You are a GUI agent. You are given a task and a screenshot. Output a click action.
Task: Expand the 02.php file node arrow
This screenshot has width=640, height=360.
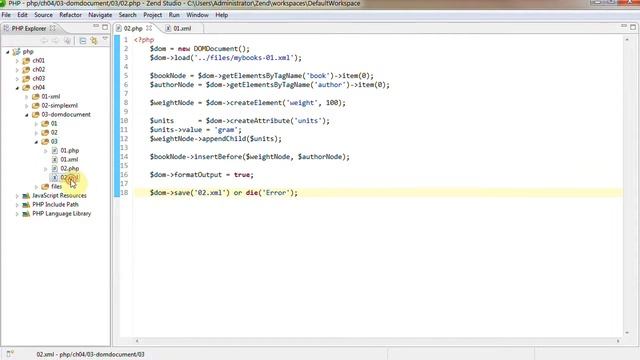45,169
